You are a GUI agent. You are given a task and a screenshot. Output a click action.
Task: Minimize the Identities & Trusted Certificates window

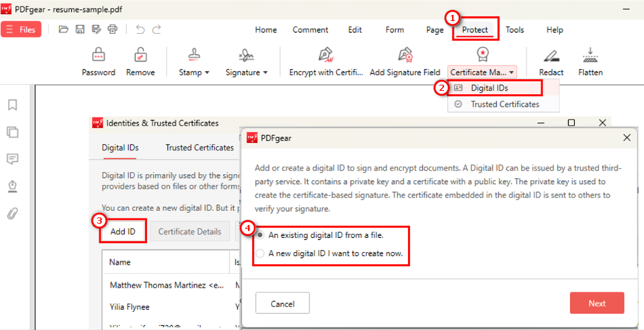(x=541, y=123)
